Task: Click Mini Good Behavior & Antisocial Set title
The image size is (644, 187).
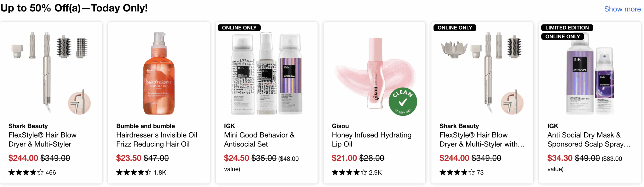Action: tap(259, 140)
